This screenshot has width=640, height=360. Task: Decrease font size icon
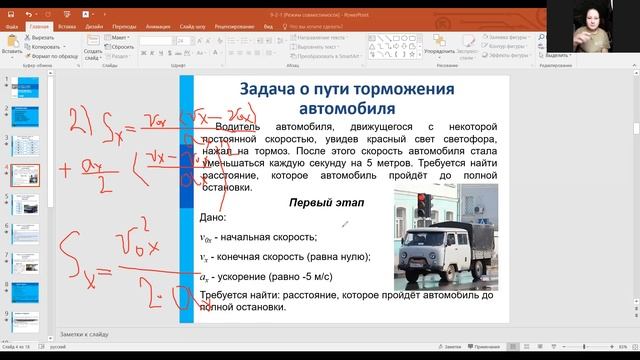click(x=209, y=41)
